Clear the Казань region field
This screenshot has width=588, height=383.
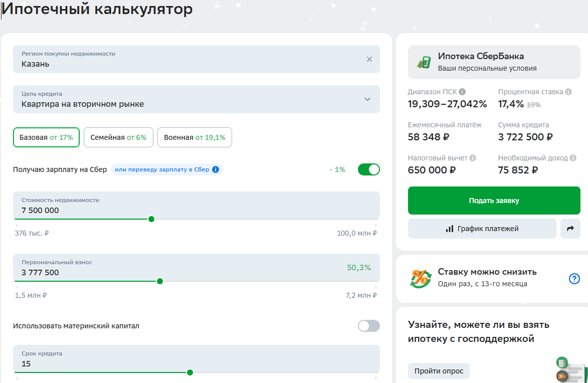click(369, 59)
